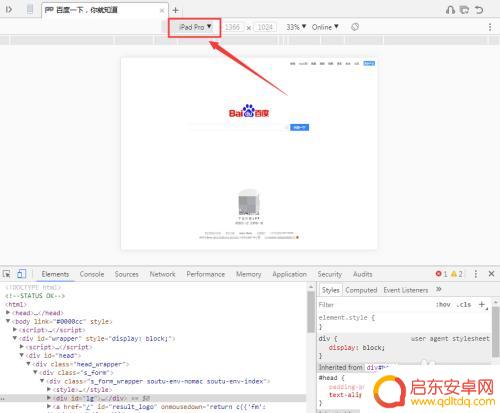Click the sidebar toggle icon at top left

(9, 10)
